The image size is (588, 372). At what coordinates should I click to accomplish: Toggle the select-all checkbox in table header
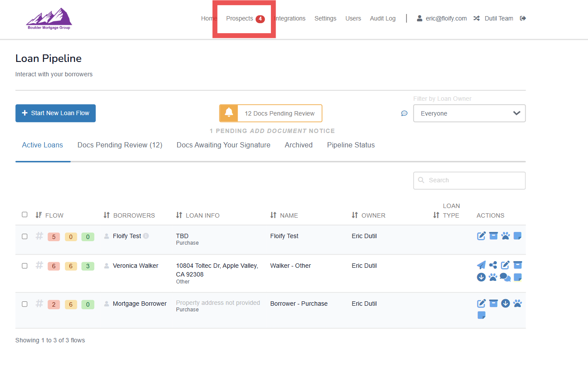click(24, 215)
